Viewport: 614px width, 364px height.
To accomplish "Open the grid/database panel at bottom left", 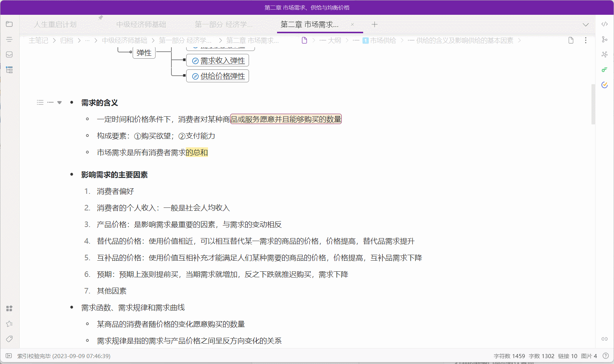I will pyautogui.click(x=9, y=309).
